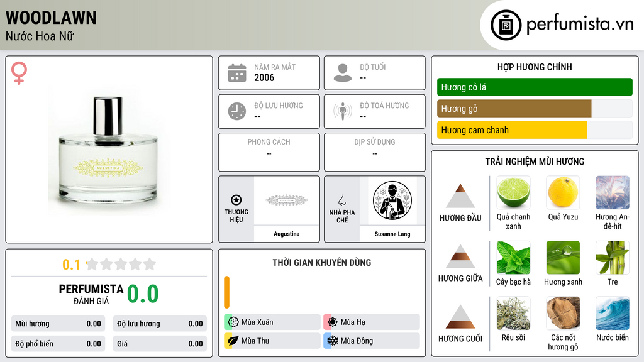Click the Mùa Đông snowflake icon

[333, 341]
